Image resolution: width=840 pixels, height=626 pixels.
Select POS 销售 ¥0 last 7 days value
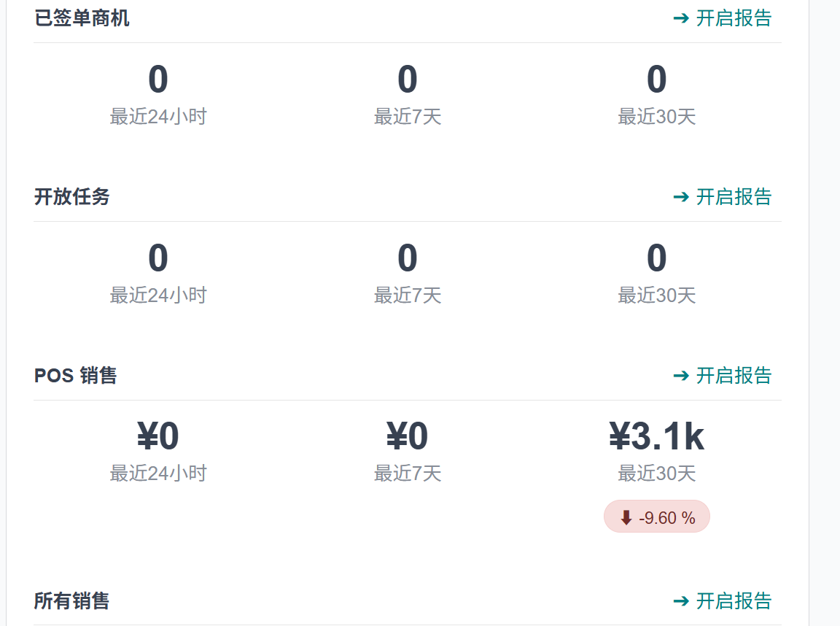(407, 436)
